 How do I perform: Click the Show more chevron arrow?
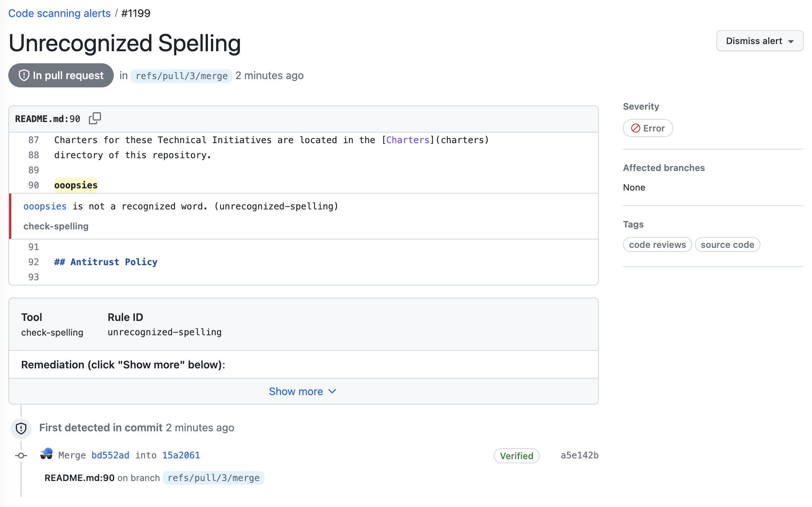pyautogui.click(x=332, y=391)
